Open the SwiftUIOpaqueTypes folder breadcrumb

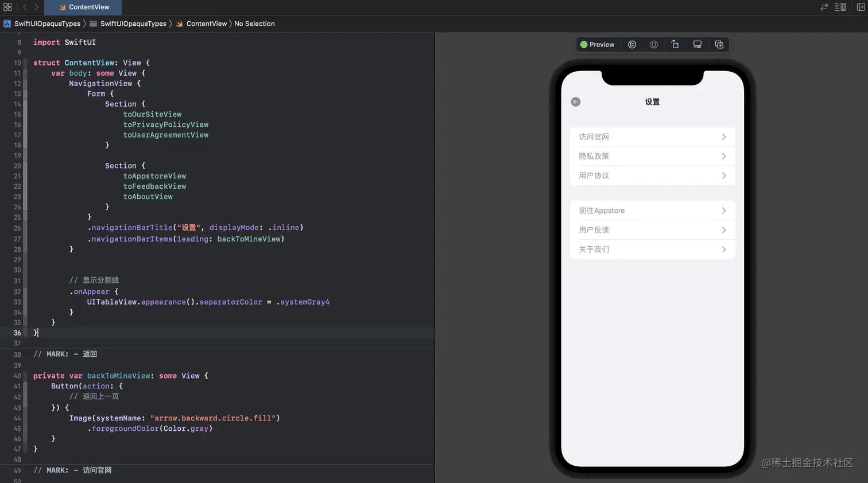pyautogui.click(x=128, y=24)
